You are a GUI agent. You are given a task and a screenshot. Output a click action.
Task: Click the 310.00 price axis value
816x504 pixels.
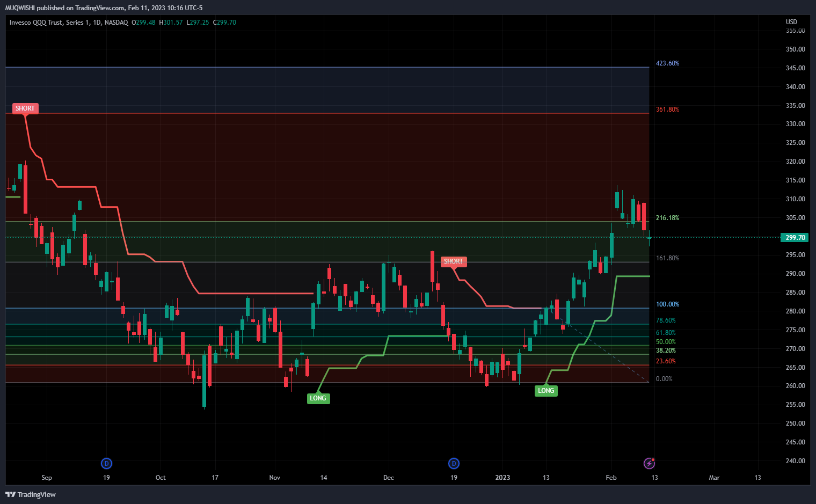[x=795, y=199]
